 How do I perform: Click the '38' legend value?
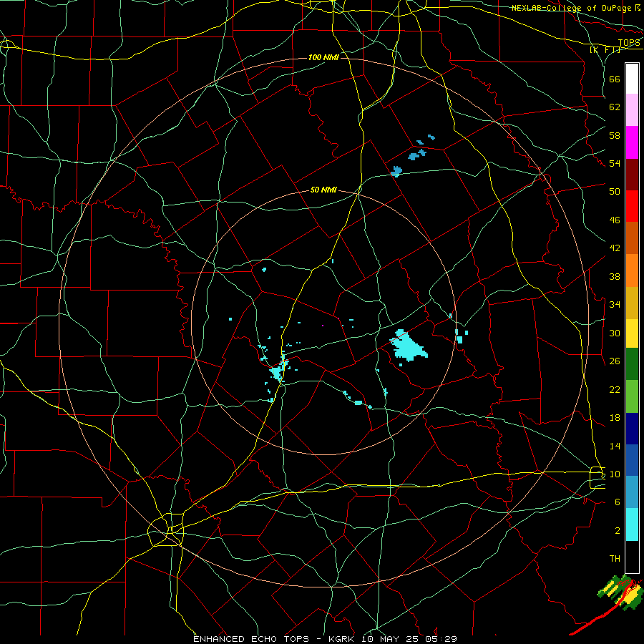[x=615, y=276]
